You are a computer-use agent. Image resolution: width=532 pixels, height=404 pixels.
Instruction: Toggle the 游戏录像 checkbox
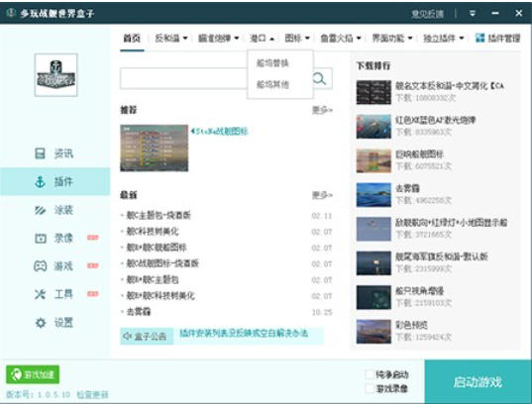(370, 388)
